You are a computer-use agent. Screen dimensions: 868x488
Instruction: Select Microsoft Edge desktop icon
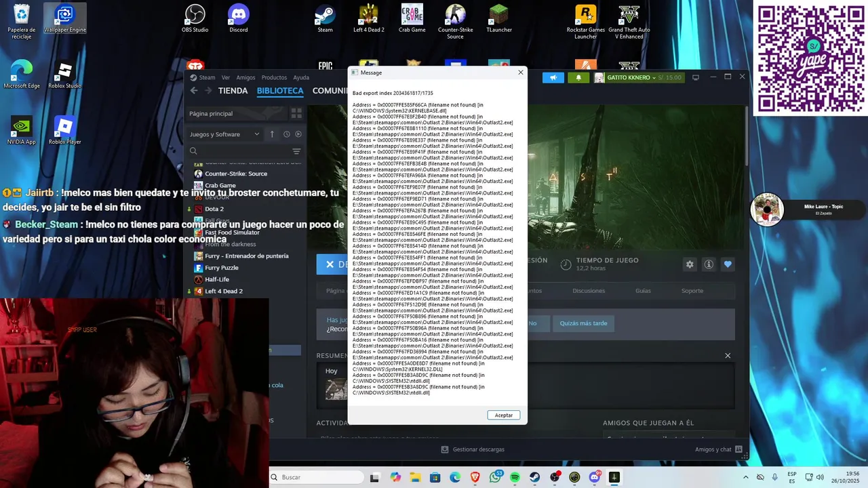(22, 75)
